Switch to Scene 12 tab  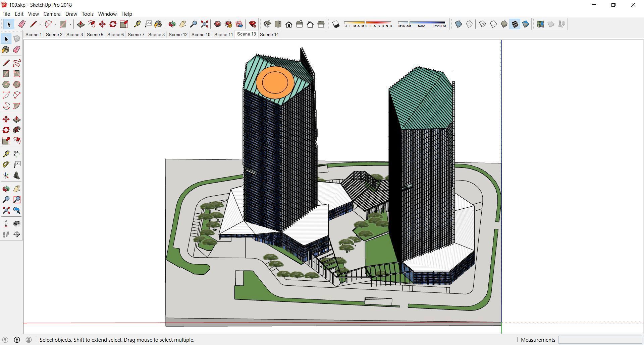tap(178, 34)
